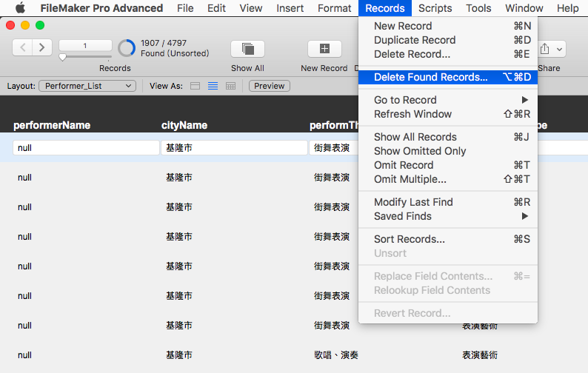Click the Show All records icon
Screen dimensions: 588x373
coord(247,49)
